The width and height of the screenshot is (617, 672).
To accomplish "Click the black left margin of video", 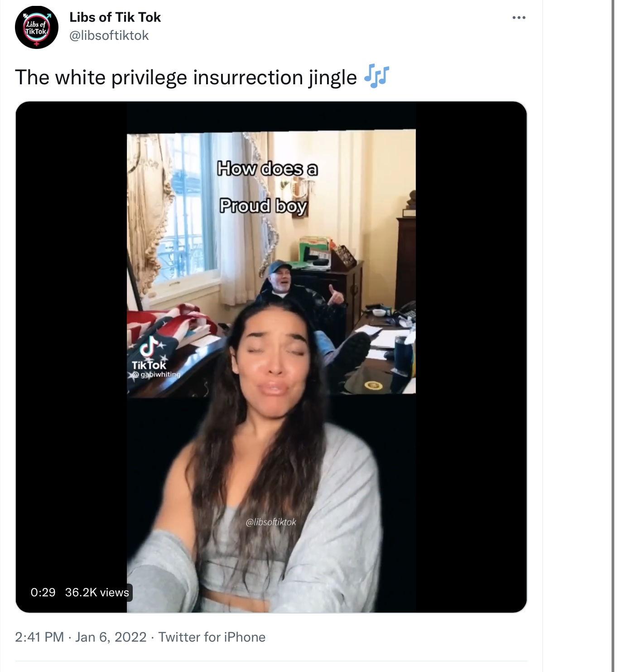I will pos(71,344).
